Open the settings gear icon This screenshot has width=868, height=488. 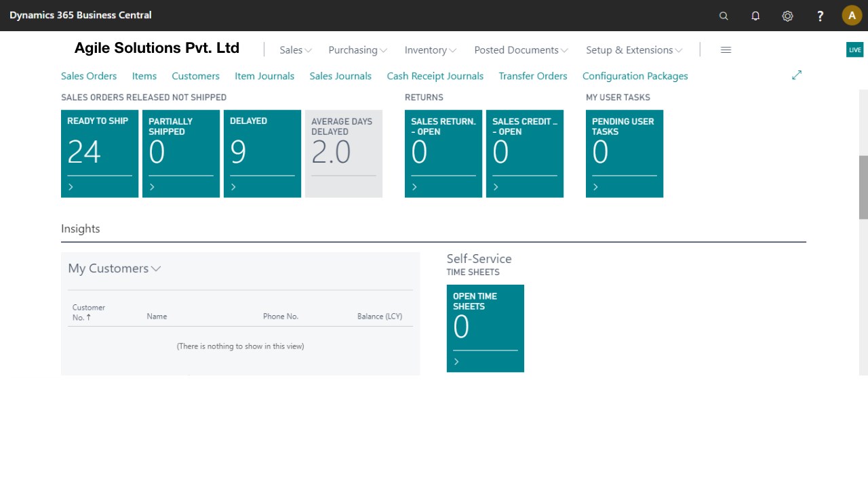[x=787, y=16]
